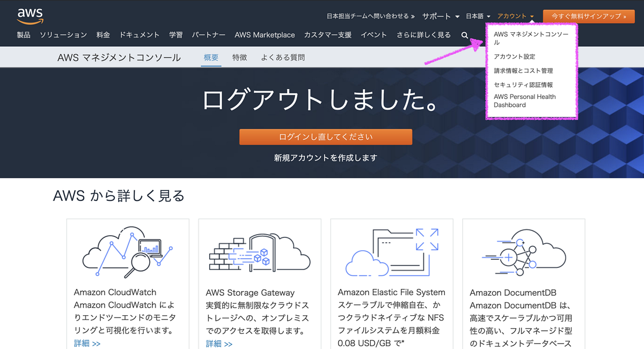Screen dimensions: 644x349
Task: Click the Amazon CloudWatch card title
Action: click(x=115, y=293)
